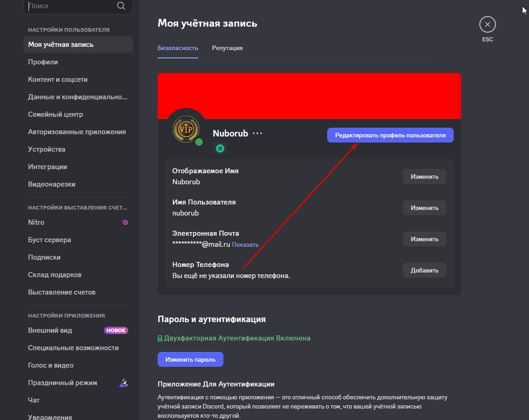Open the Профили settings section
This screenshot has width=529, height=420.
click(78, 62)
